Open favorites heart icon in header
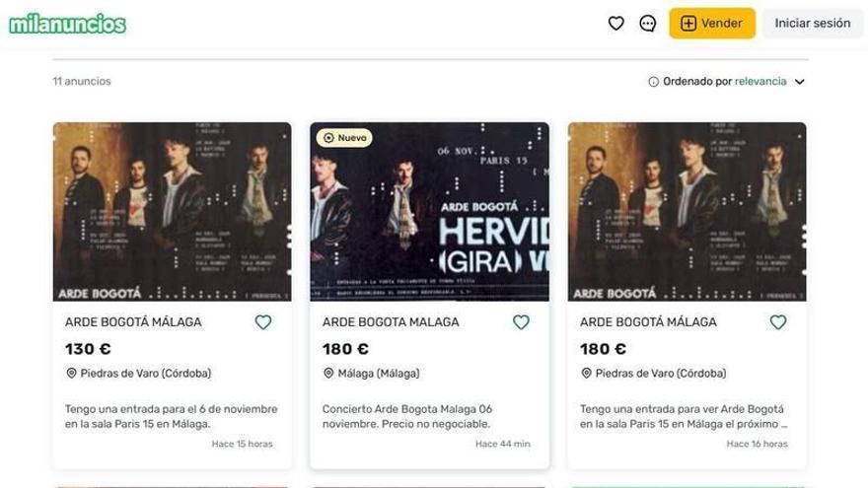Viewport: 868px width, 488px height. coord(616,24)
